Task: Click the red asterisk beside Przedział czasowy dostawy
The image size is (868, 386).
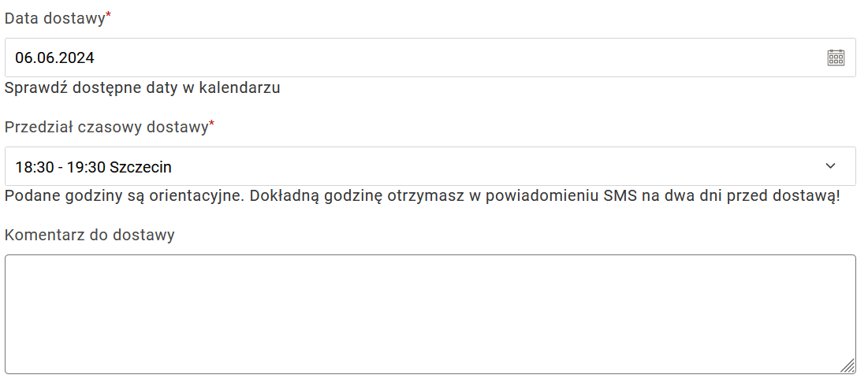Action: pos(211,124)
